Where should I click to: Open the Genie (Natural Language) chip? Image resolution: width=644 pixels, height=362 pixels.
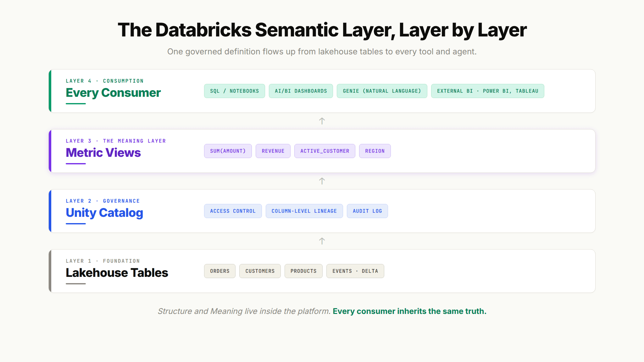coord(382,91)
